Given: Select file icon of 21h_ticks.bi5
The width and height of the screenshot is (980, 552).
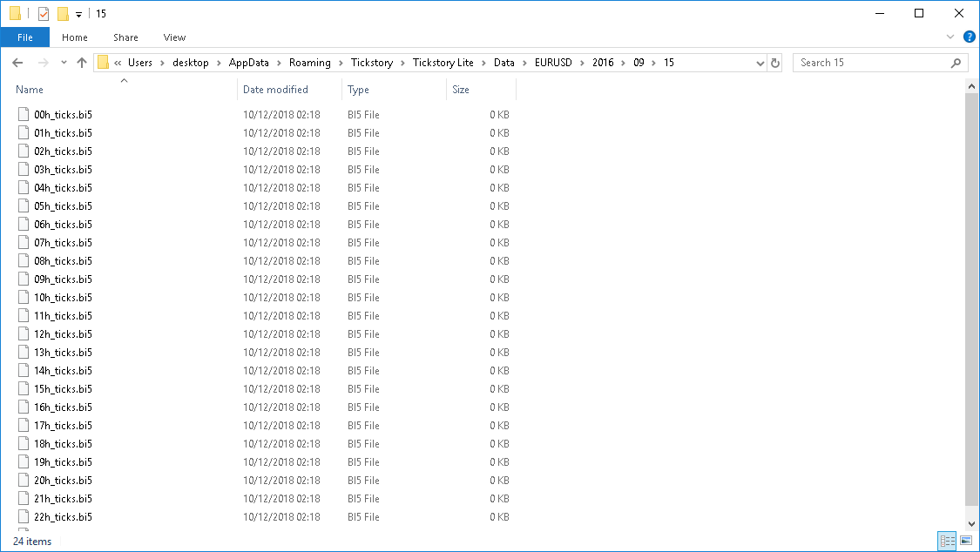Looking at the screenshot, I should (24, 498).
